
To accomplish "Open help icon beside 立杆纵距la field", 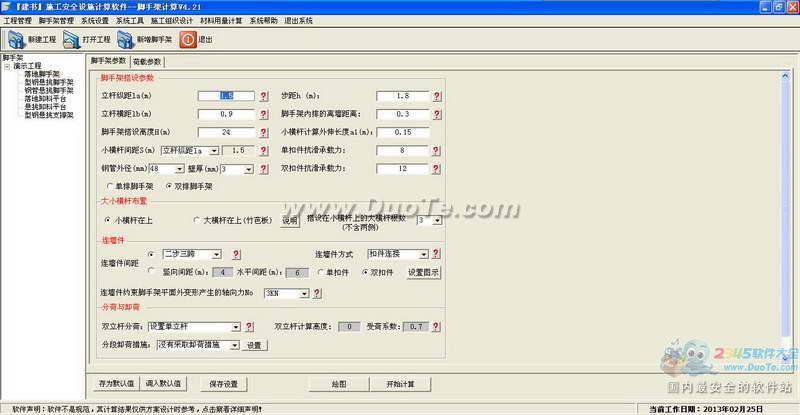I will point(265,96).
